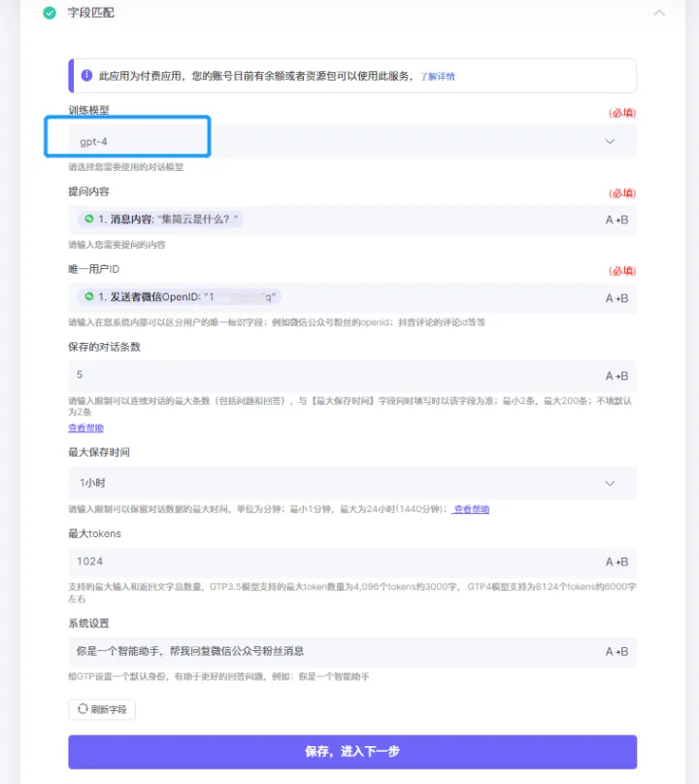Open the 训练模型 dropdown showing gpt-4
Screen dimensions: 699x784
pos(352,142)
